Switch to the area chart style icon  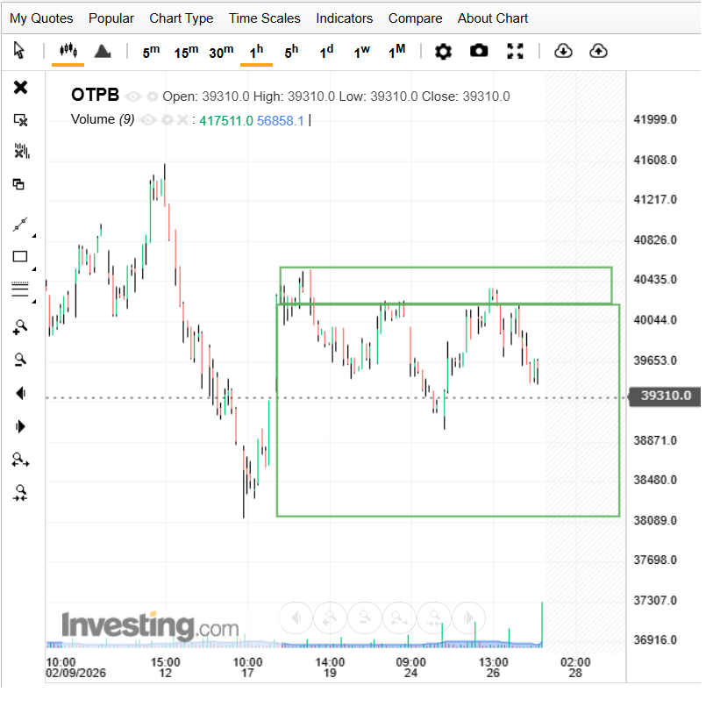tap(103, 51)
